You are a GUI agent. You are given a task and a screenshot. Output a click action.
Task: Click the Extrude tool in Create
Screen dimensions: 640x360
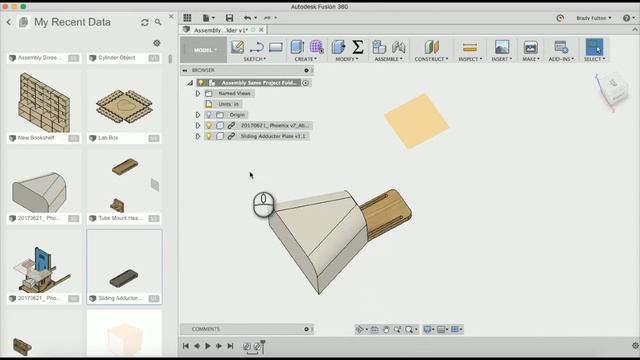[x=297, y=47]
